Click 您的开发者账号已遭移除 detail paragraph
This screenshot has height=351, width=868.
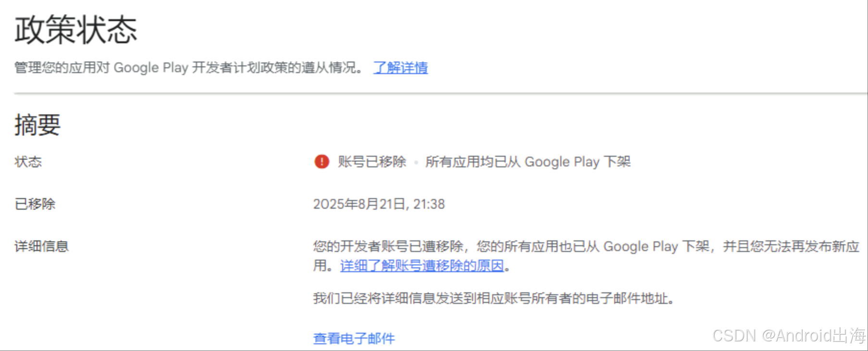pos(586,256)
